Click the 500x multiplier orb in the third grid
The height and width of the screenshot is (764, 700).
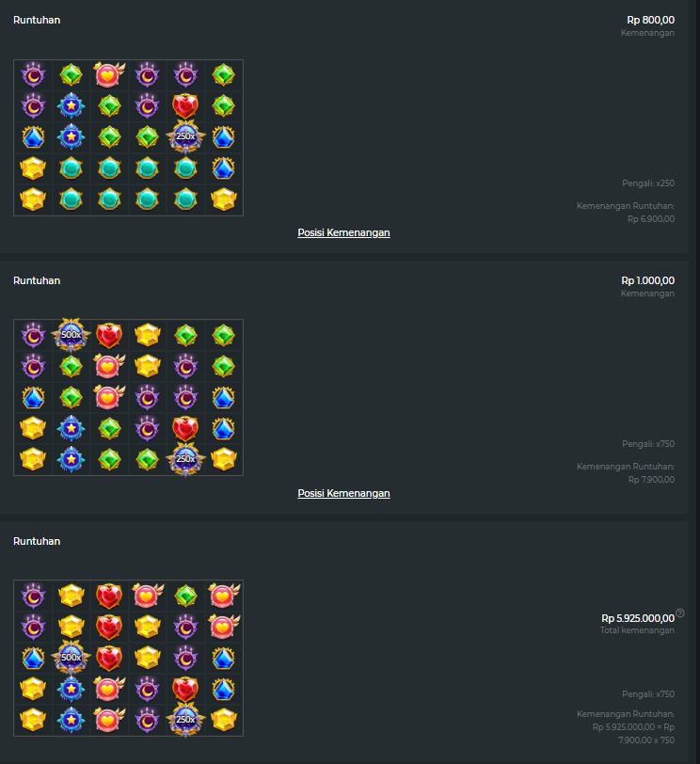pos(72,658)
